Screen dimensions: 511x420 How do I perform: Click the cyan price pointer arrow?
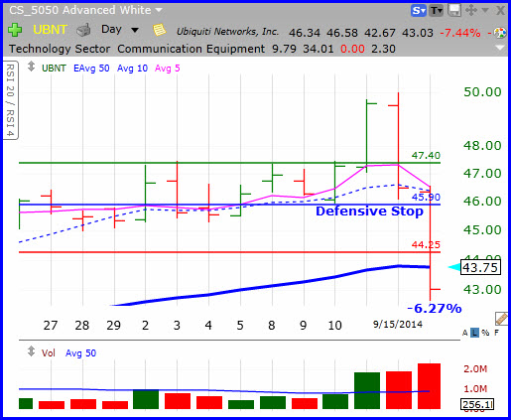(x=454, y=267)
